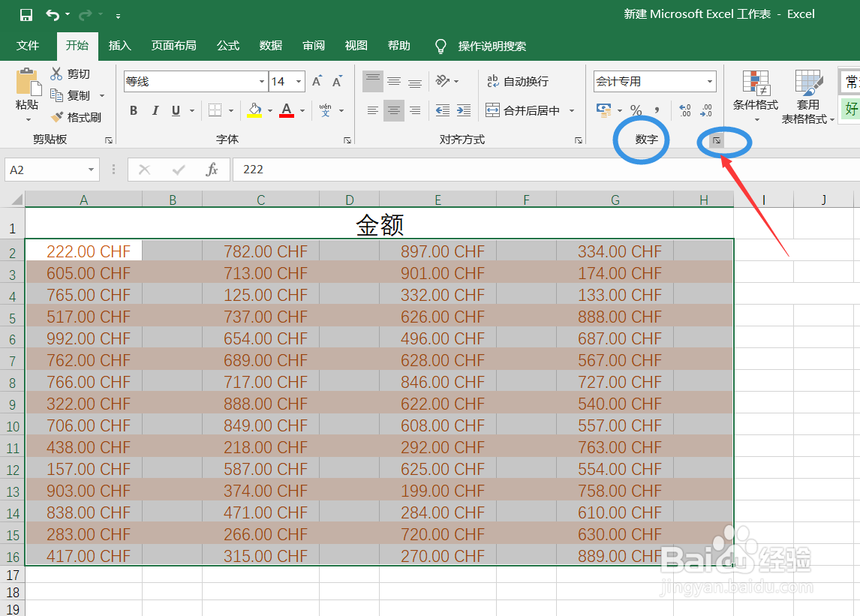The height and width of the screenshot is (616, 860).
Task: Toggle italic formatting
Action: coord(155,110)
